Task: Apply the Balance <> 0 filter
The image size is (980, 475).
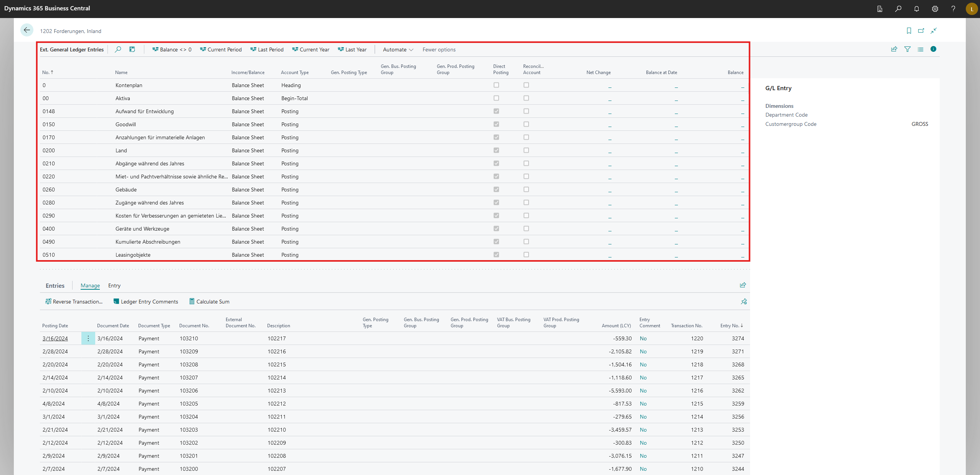Action: click(172, 49)
